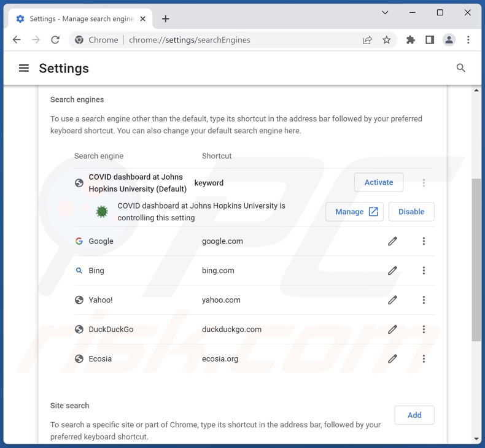Viewport: 485px width, 448px height.
Task: Click the scrollbar up arrow
Action: (x=476, y=90)
